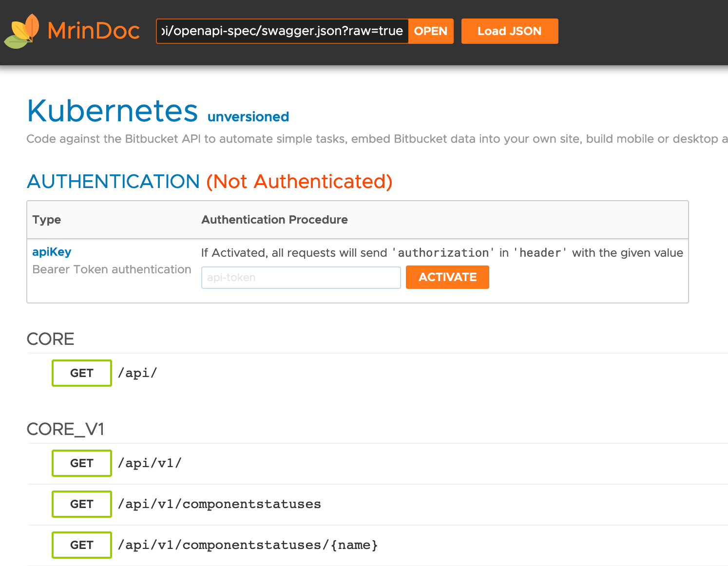
Task: Click the CORE section header
Action: point(51,339)
